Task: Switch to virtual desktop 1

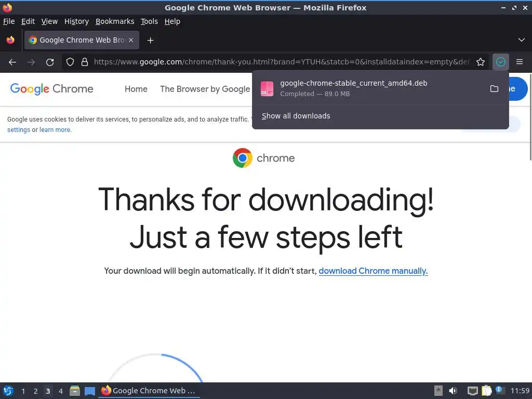Action: (x=23, y=391)
